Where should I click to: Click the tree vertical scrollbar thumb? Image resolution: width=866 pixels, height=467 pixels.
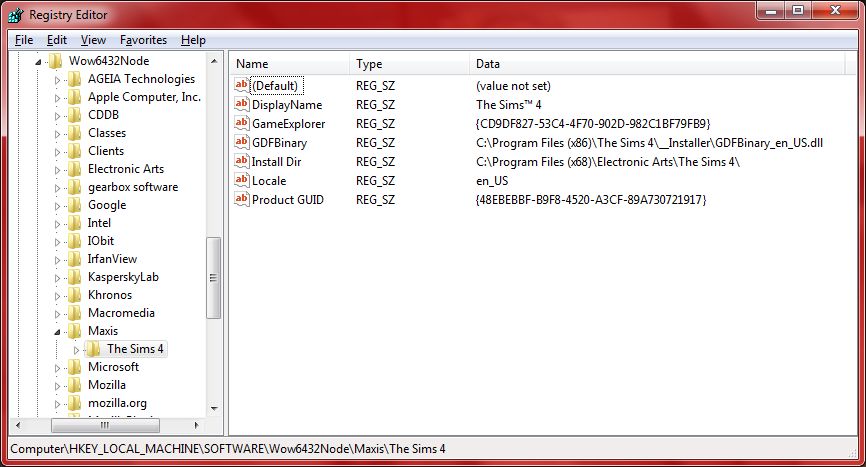(x=214, y=278)
